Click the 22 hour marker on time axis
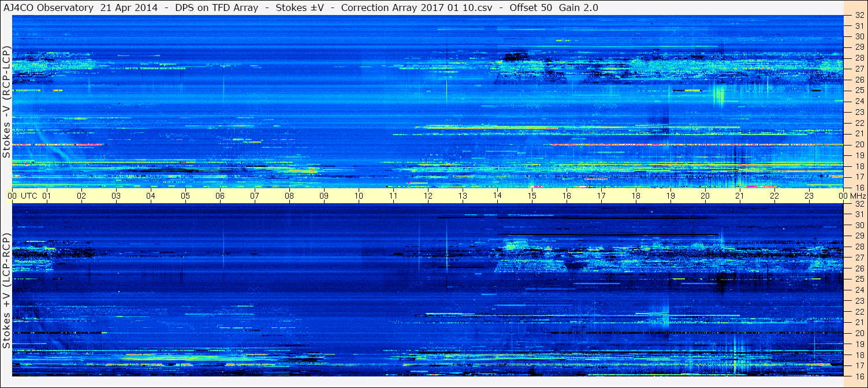This screenshot has width=868, height=388. tap(774, 196)
